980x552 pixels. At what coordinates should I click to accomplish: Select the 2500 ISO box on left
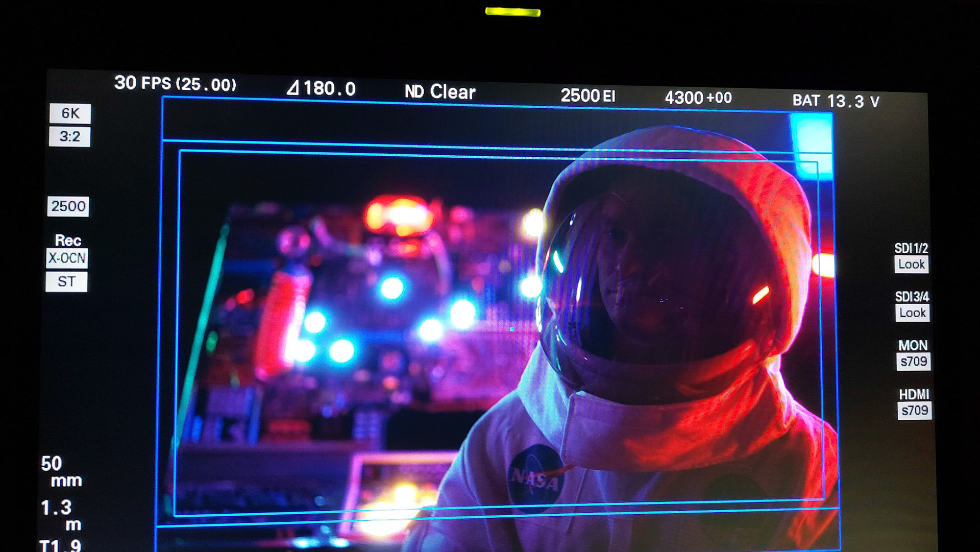[x=68, y=206]
